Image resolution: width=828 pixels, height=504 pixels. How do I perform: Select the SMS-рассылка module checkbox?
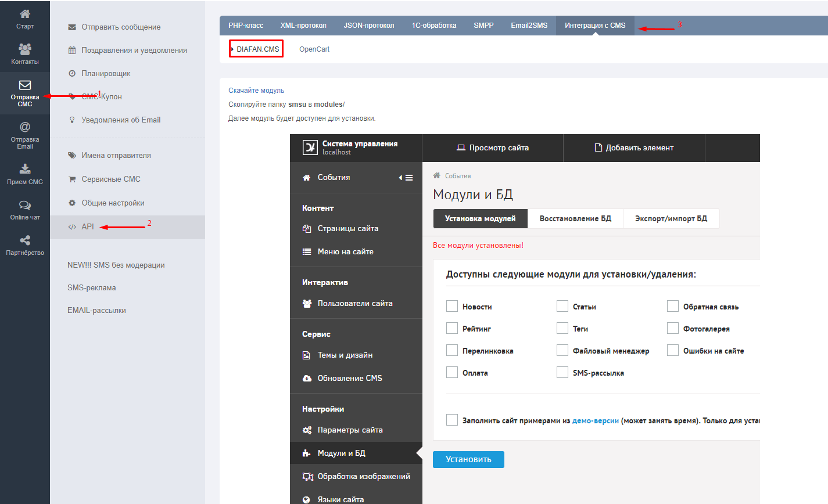[x=562, y=372]
